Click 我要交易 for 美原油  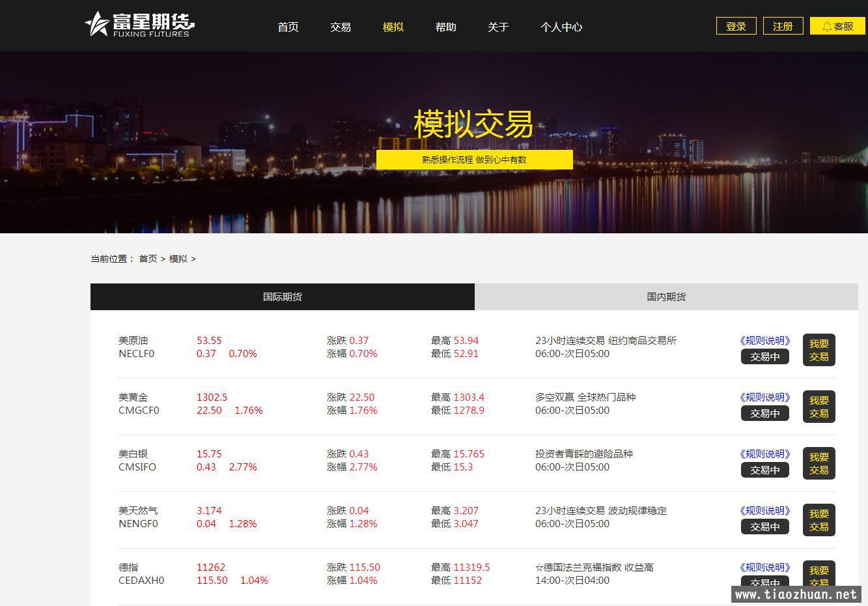[x=819, y=350]
